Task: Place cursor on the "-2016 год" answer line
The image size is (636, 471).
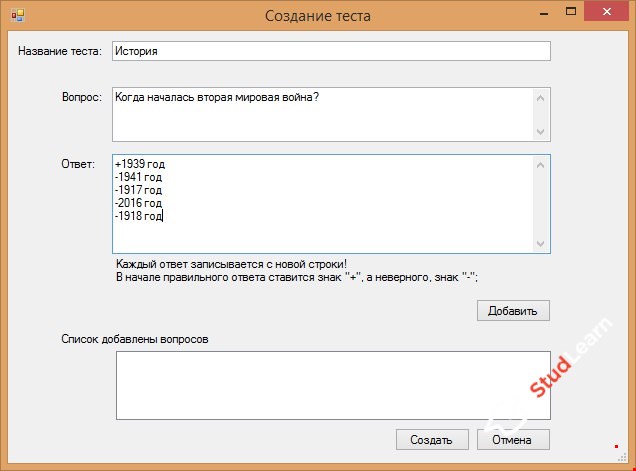Action: coord(139,203)
